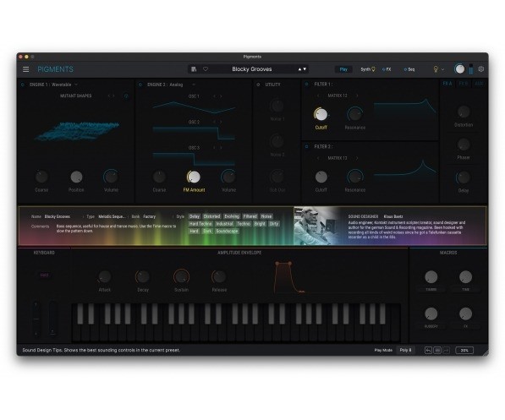Click the amplitude envelope curve display
The height and width of the screenshot is (420, 505).
(x=289, y=277)
